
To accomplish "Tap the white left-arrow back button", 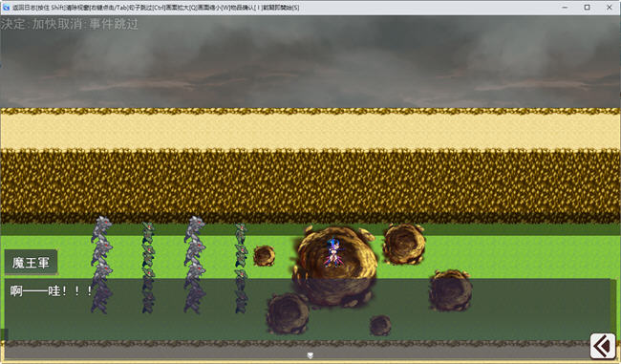I will [x=603, y=346].
